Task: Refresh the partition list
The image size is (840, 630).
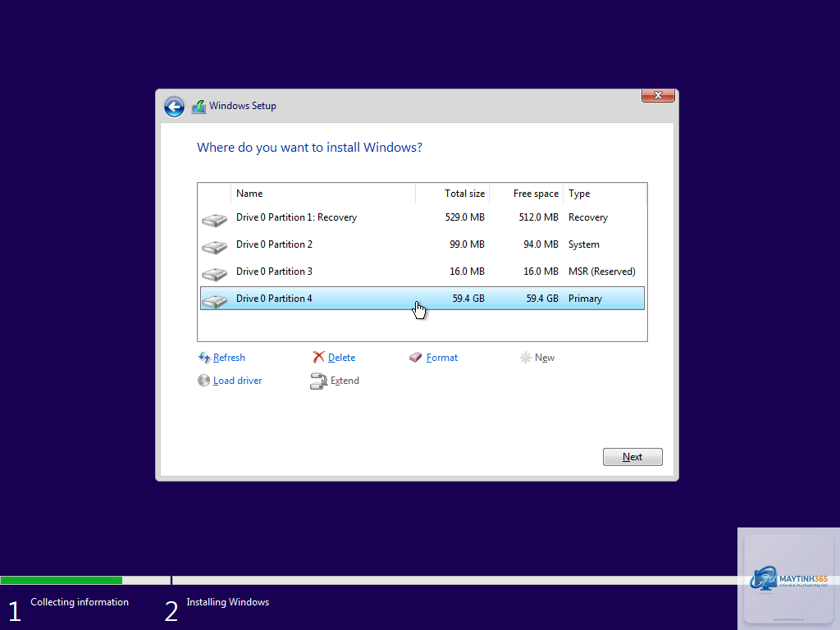Action: [x=229, y=358]
